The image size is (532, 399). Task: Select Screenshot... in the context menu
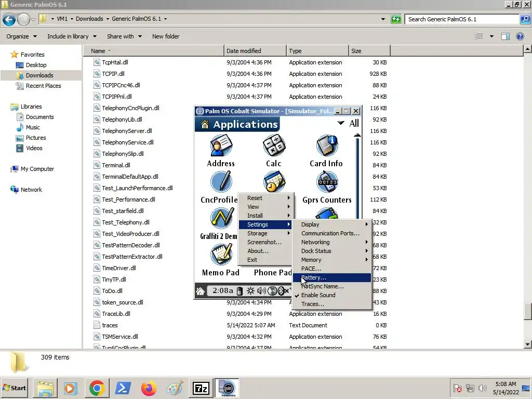pyautogui.click(x=266, y=242)
